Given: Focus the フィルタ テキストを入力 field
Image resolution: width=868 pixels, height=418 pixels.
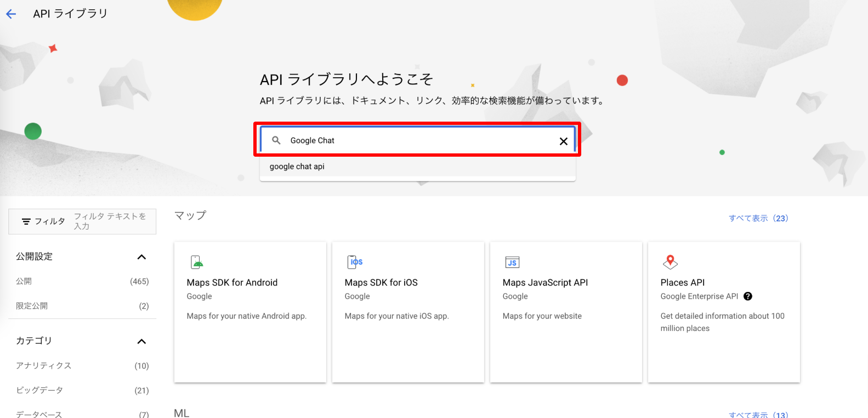Looking at the screenshot, I should (111, 221).
